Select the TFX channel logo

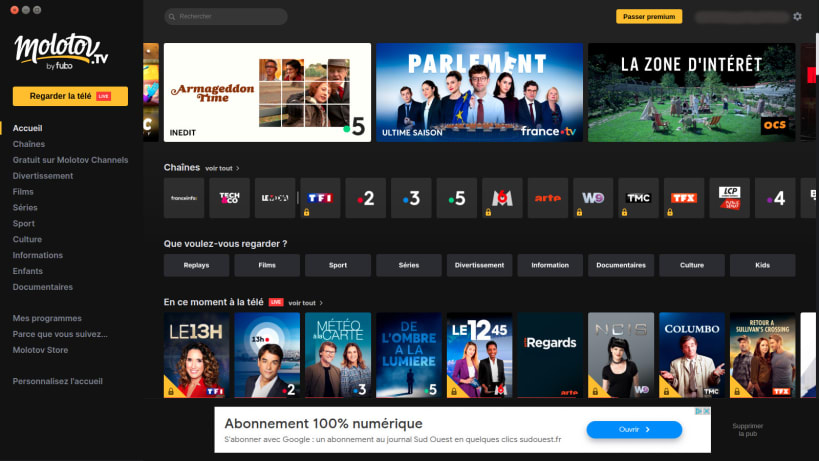pyautogui.click(x=684, y=198)
